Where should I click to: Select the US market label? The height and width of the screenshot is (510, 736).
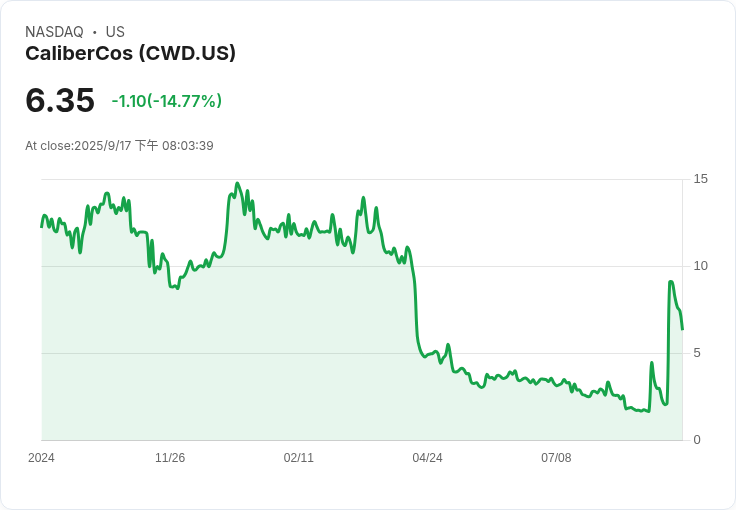115,32
